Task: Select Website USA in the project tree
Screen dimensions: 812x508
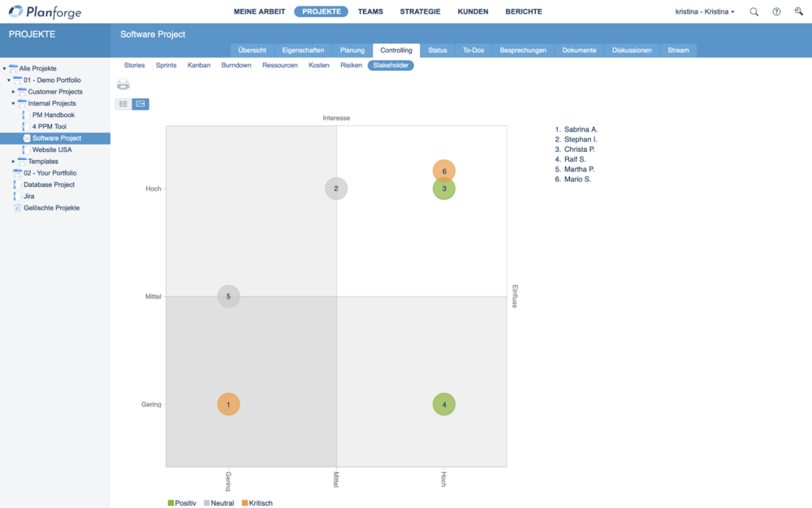Action: (52, 150)
